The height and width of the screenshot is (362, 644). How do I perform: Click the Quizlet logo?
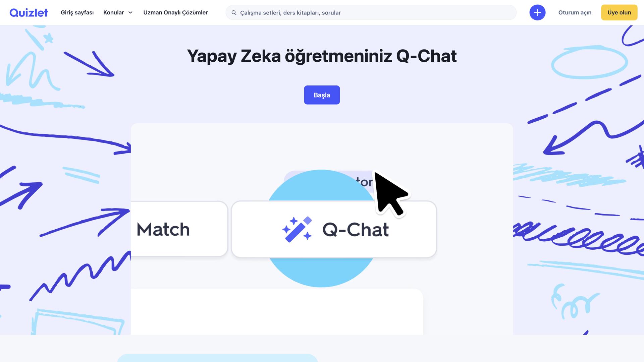[x=29, y=12]
